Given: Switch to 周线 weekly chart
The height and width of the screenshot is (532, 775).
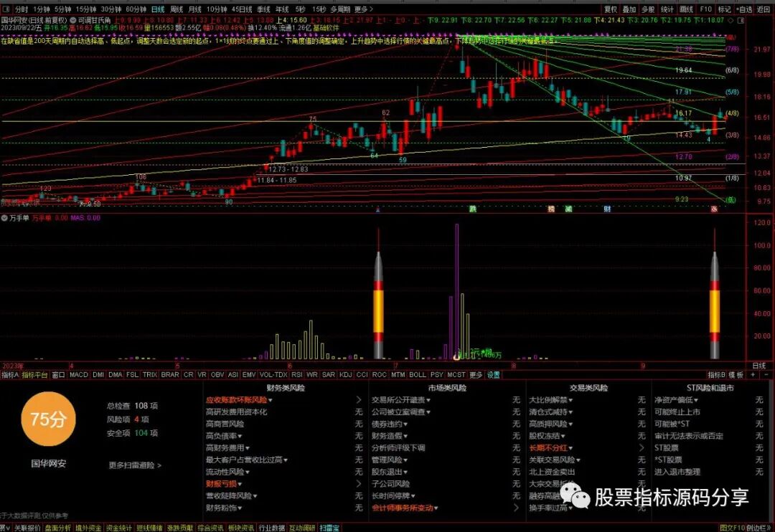Looking at the screenshot, I should (x=177, y=9).
